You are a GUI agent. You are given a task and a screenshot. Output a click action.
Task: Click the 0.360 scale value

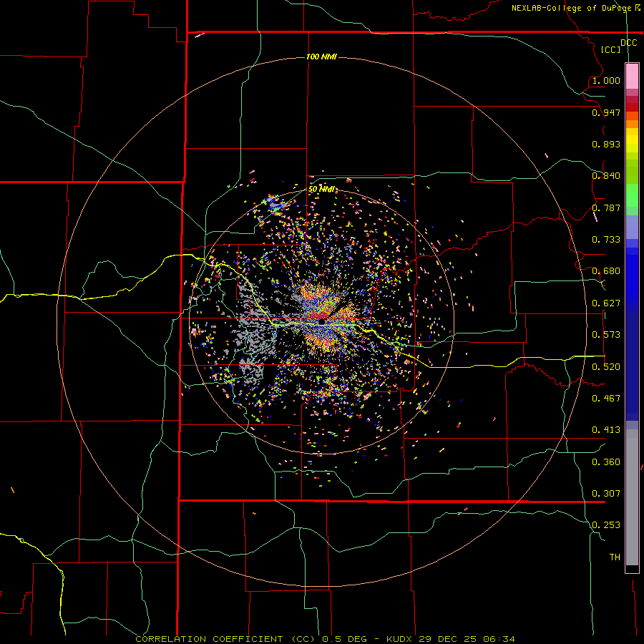click(606, 462)
